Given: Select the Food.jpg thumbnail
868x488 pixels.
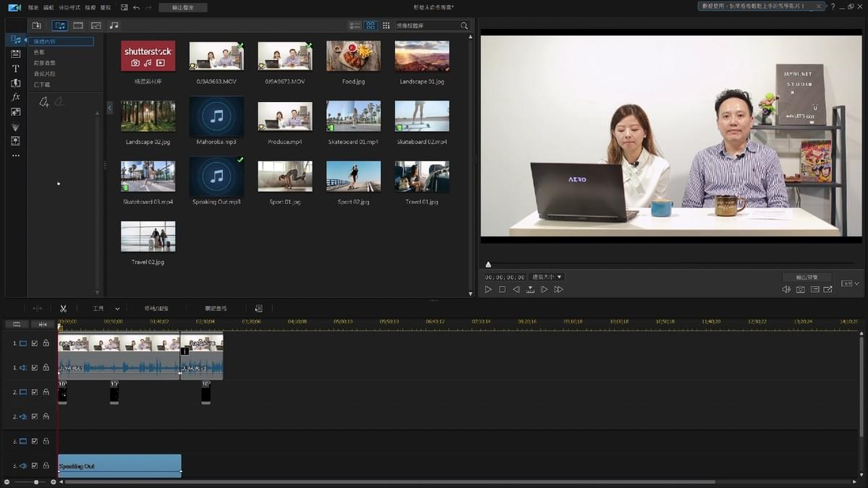Looking at the screenshot, I should point(353,56).
